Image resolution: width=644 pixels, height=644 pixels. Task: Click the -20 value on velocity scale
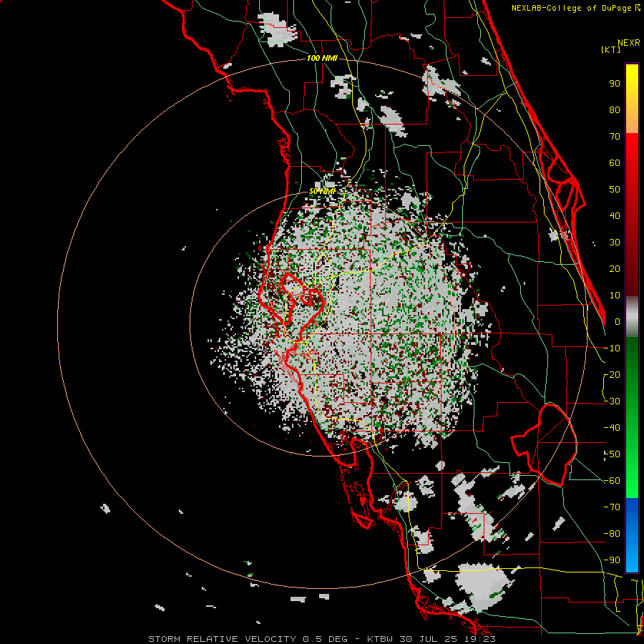tap(612, 375)
